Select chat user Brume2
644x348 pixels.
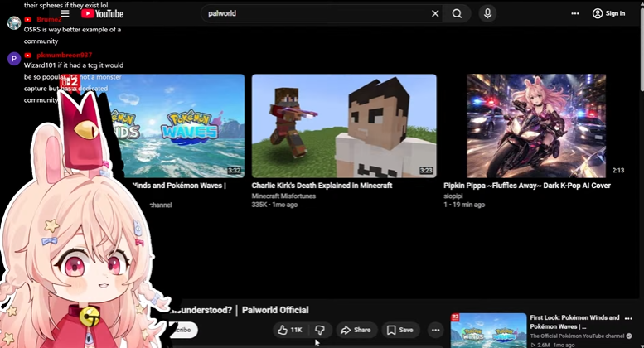(x=49, y=19)
